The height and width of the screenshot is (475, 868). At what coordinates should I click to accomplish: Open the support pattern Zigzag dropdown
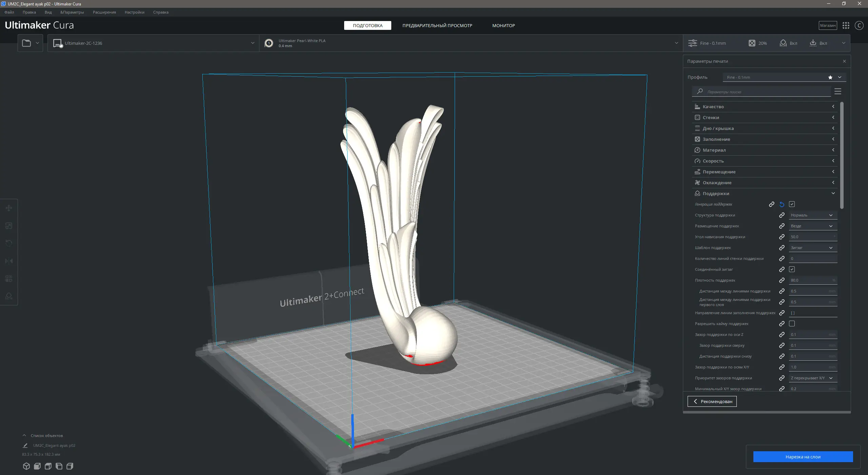click(812, 248)
